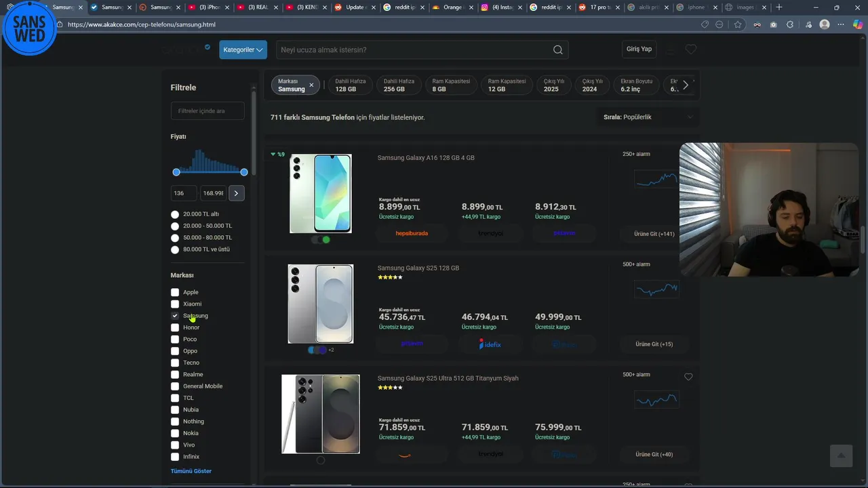Open the browser Extensions puzzle icon

tap(790, 24)
